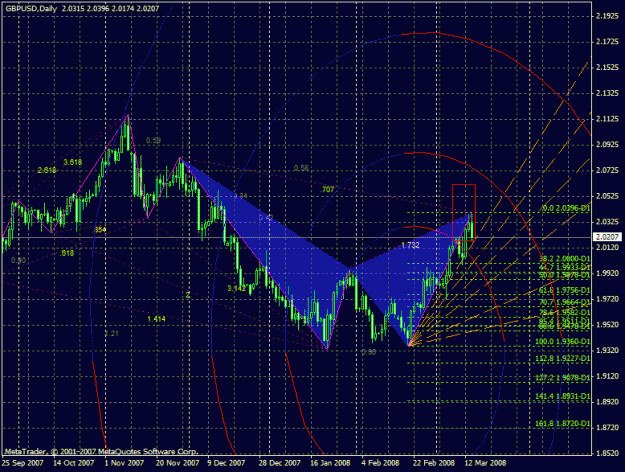This screenshot has width=625, height=472.
Task: Click the 1.9920 price axis label
Action: coord(607,273)
